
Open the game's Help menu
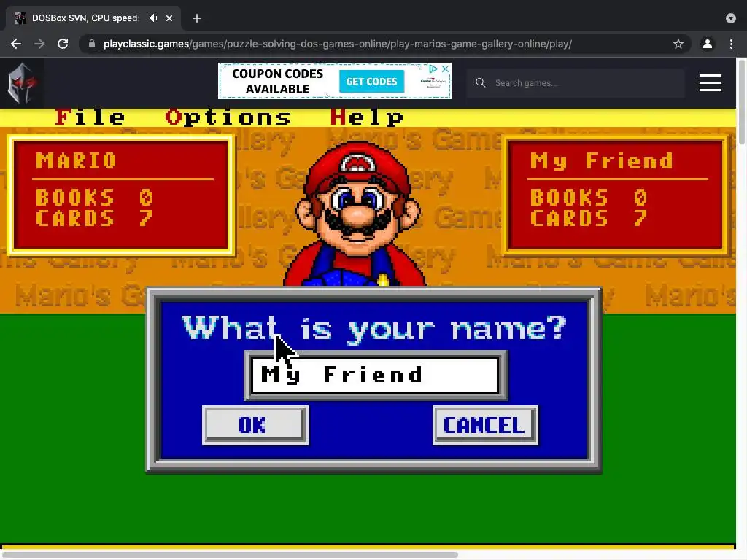point(367,117)
